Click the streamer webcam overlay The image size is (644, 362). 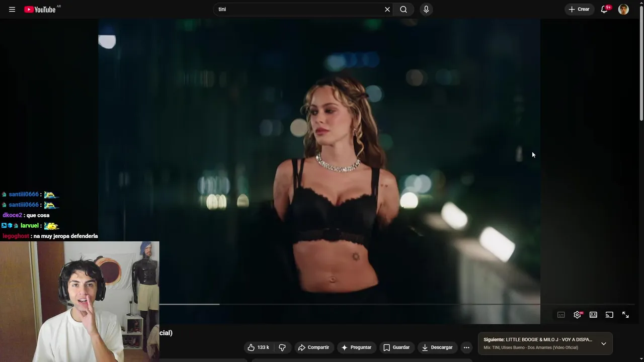[79, 302]
